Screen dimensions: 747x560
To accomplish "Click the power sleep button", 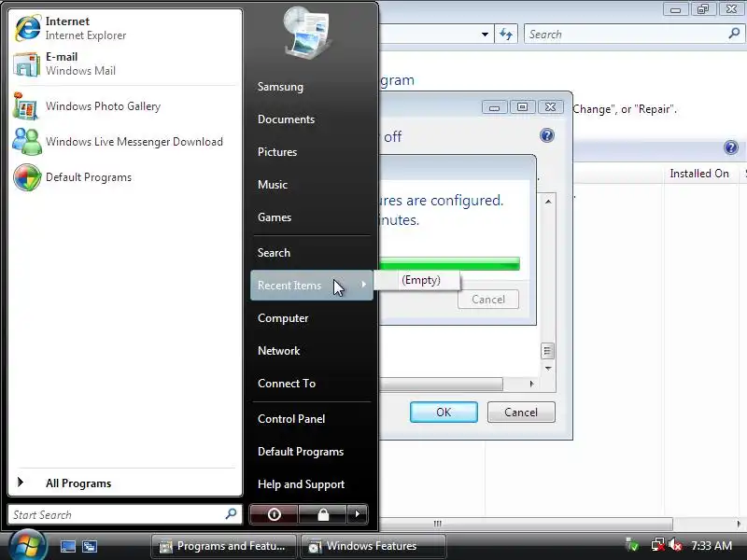I will 274,514.
